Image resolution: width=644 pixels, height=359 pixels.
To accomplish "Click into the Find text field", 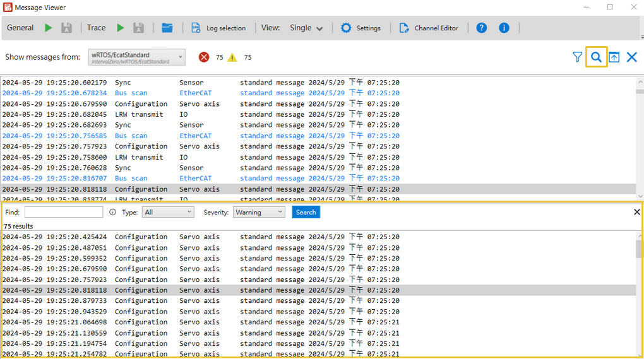I will pos(63,212).
